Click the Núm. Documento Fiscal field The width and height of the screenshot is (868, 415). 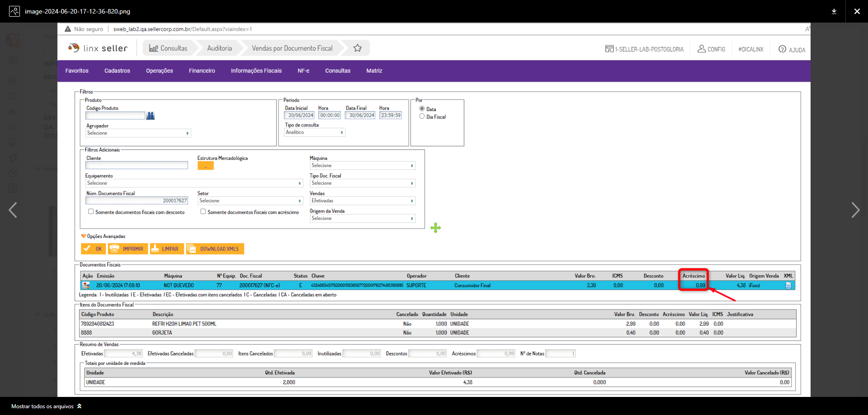point(137,201)
